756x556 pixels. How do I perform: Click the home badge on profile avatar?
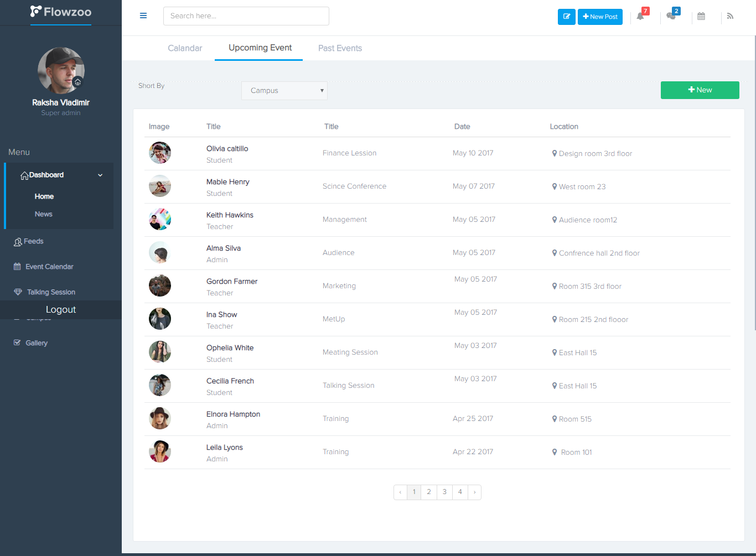78,82
